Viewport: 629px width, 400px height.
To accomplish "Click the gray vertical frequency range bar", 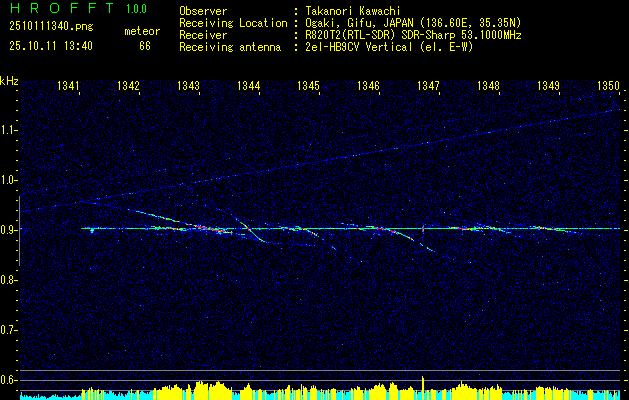I will point(19,231).
